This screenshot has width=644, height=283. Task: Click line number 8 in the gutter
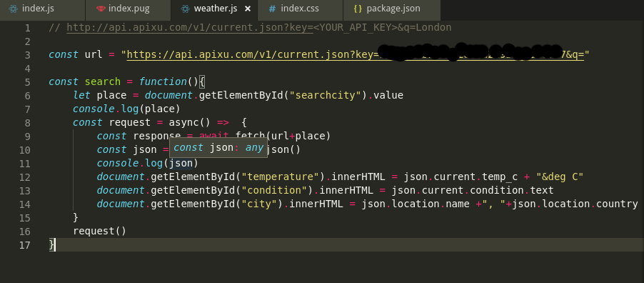click(x=27, y=123)
